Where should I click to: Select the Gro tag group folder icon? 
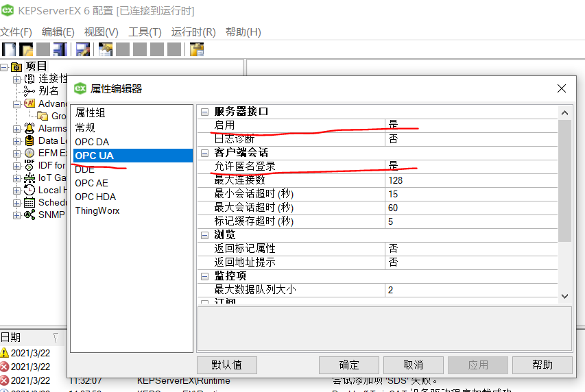pos(43,116)
